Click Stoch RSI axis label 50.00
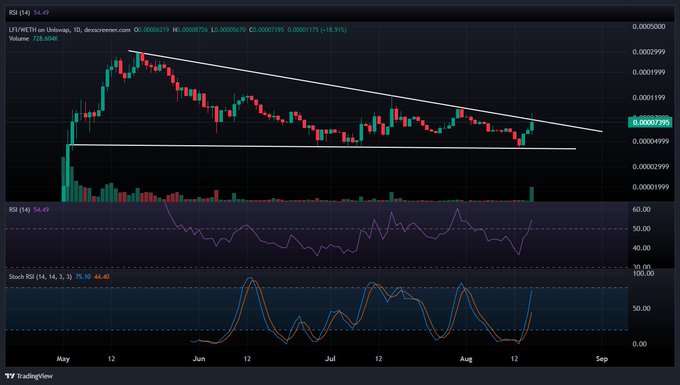This screenshot has width=680, height=385. pos(641,308)
